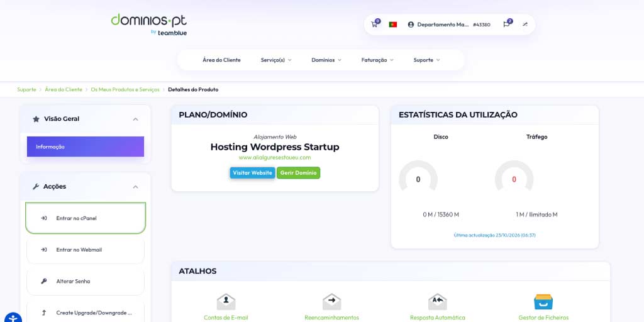The image size is (644, 322).
Task: Click Entrar no cPanel action
Action: [86, 218]
